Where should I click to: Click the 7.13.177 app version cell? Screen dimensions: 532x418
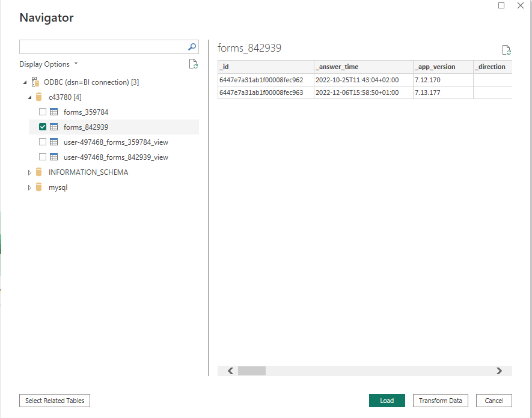point(443,92)
